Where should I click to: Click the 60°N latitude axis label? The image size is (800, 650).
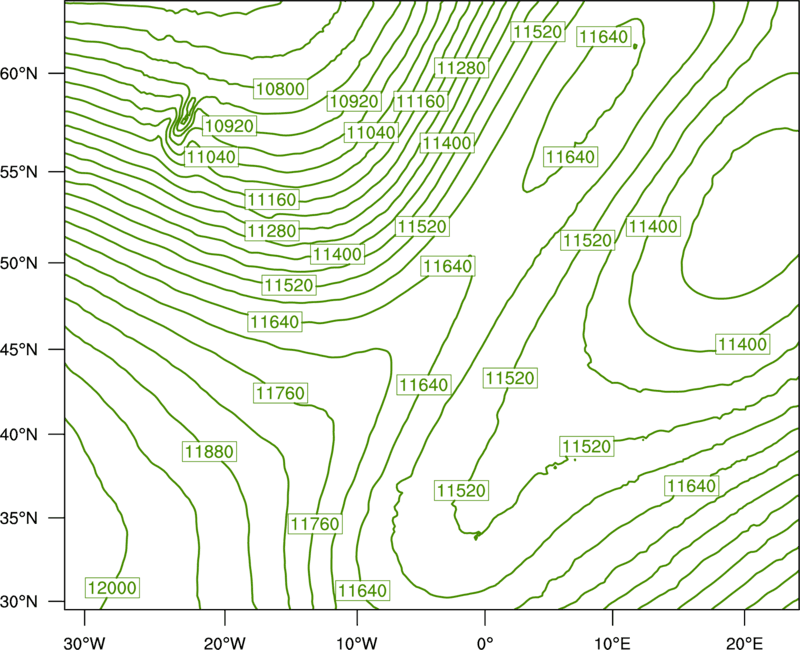coord(19,73)
